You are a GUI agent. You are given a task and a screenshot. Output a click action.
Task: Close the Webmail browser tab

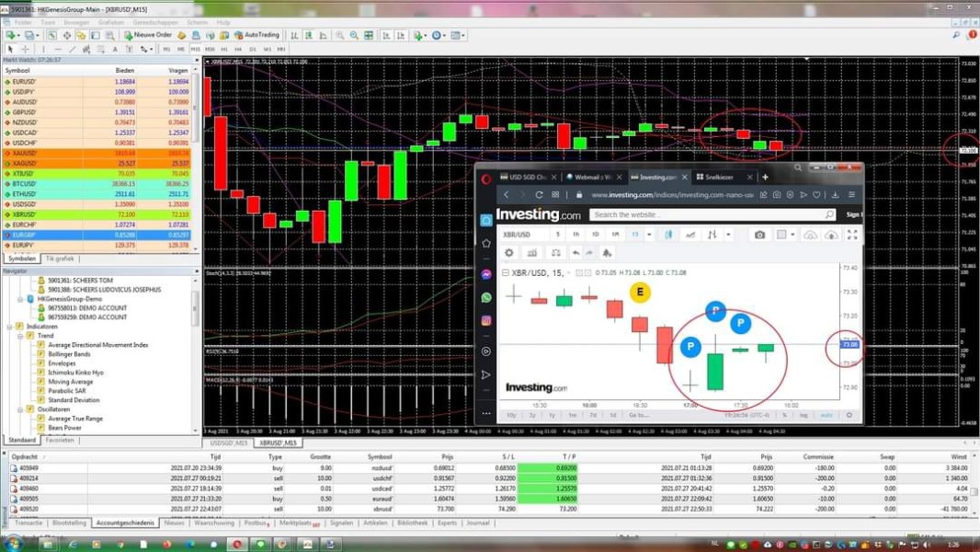[619, 178]
